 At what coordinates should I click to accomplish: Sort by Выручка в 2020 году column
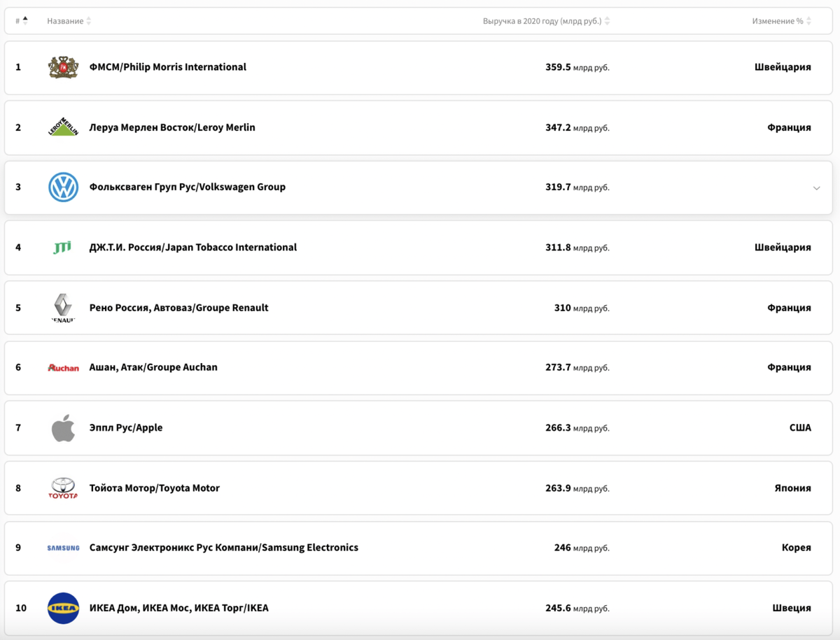546,21
